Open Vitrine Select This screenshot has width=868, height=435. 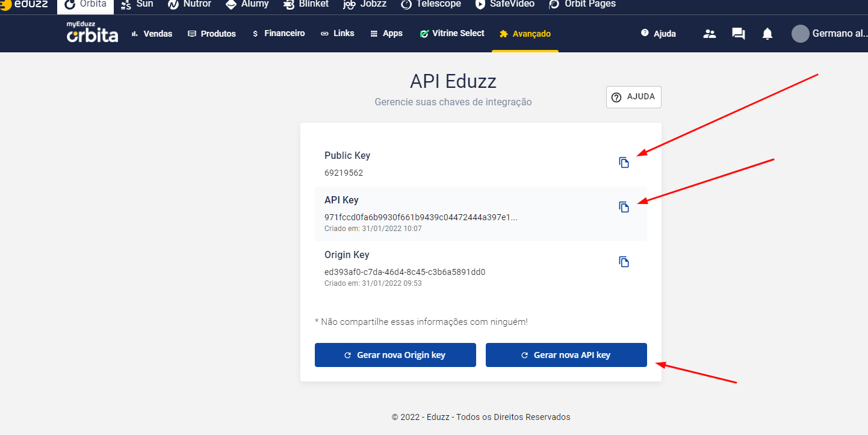452,34
